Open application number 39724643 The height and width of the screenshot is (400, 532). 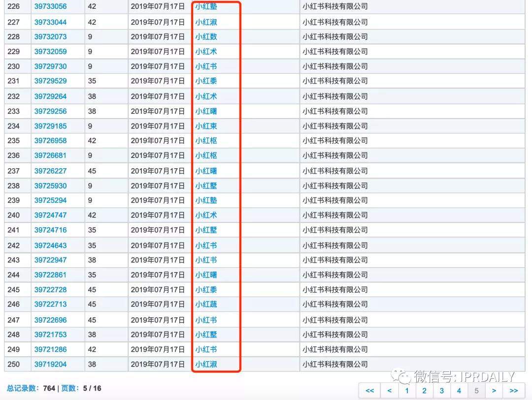(50, 246)
